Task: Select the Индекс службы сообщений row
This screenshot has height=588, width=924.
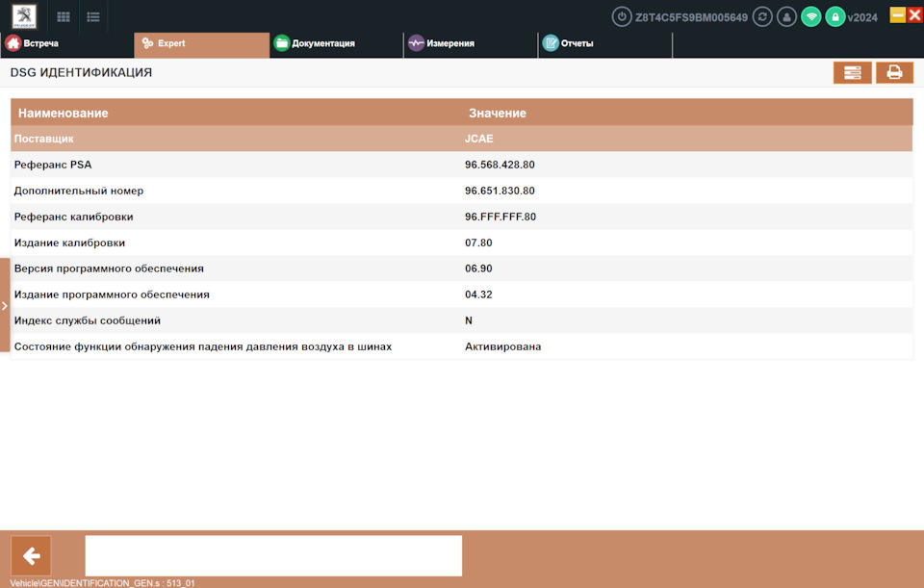Action: [x=461, y=320]
